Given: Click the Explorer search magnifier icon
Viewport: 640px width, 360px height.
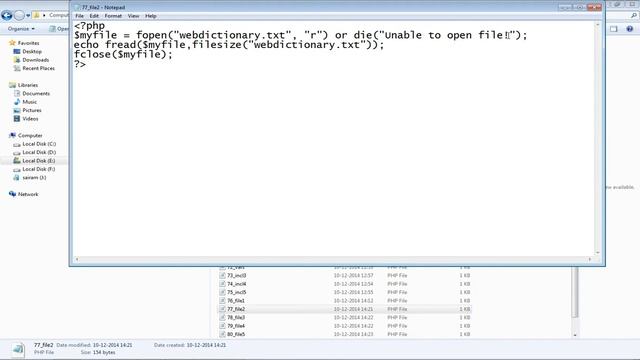Looking at the screenshot, I should 633,16.
